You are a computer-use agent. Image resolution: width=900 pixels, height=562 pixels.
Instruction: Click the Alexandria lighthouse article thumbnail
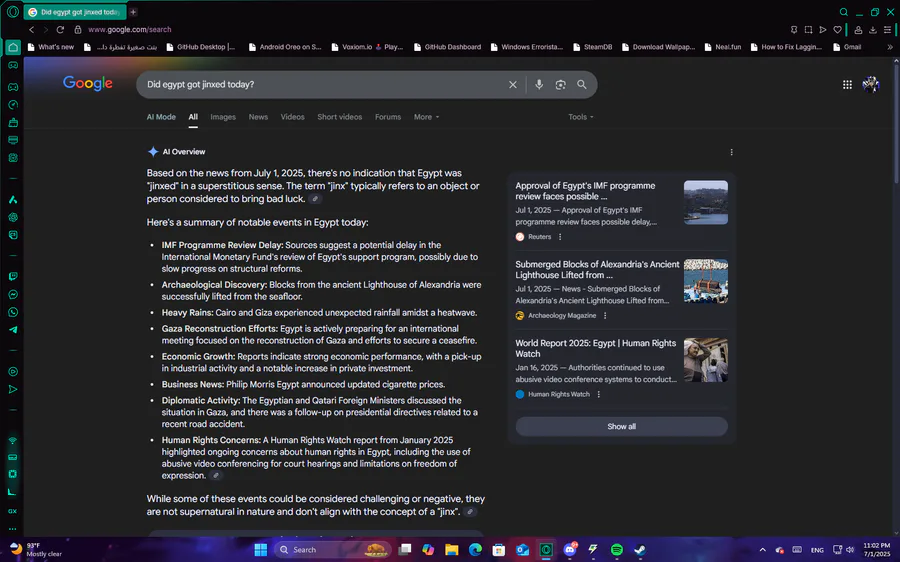pyautogui.click(x=705, y=281)
